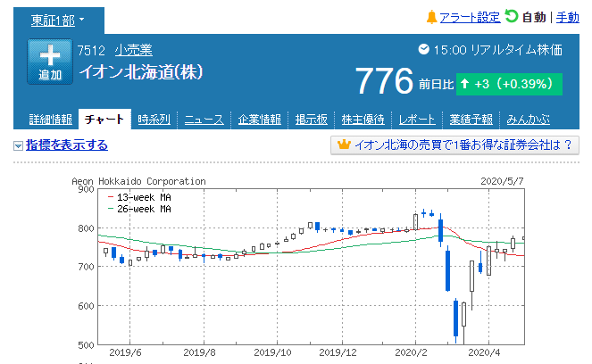Click the 26-week MA legend entry

coord(139,209)
